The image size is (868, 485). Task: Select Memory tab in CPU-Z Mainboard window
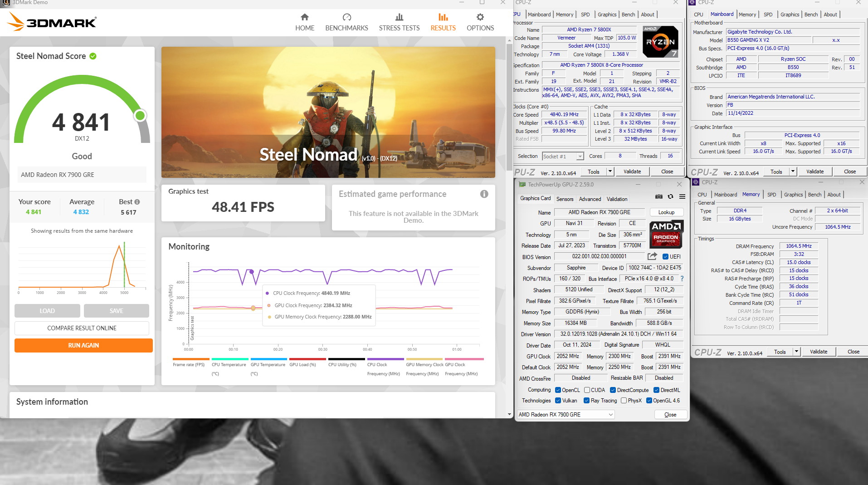pyautogui.click(x=747, y=15)
